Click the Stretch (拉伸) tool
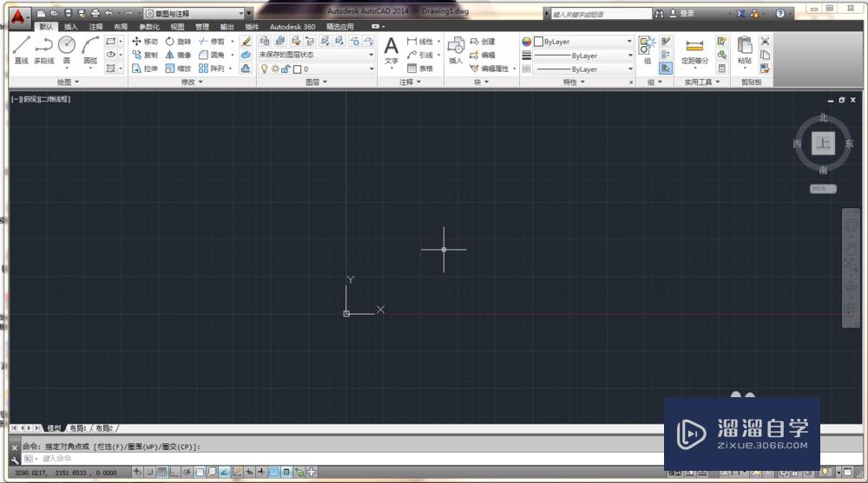Image resolution: width=868 pixels, height=483 pixels. [x=144, y=68]
